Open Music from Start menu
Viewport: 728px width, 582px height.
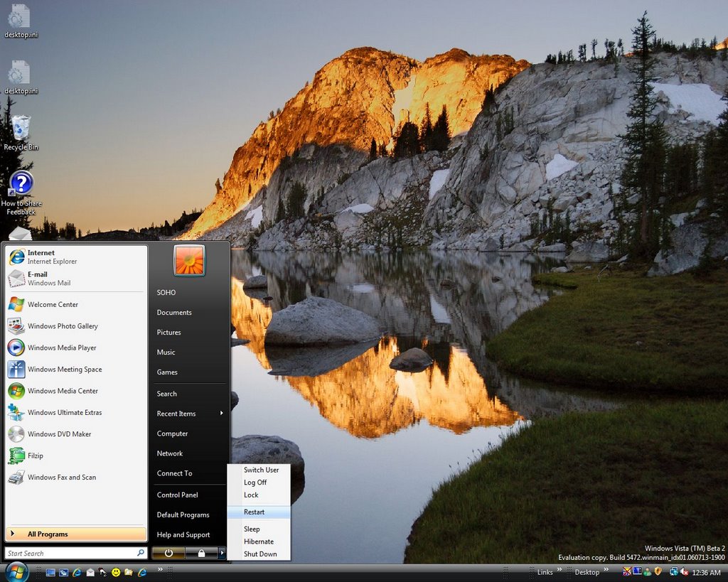(x=189, y=352)
